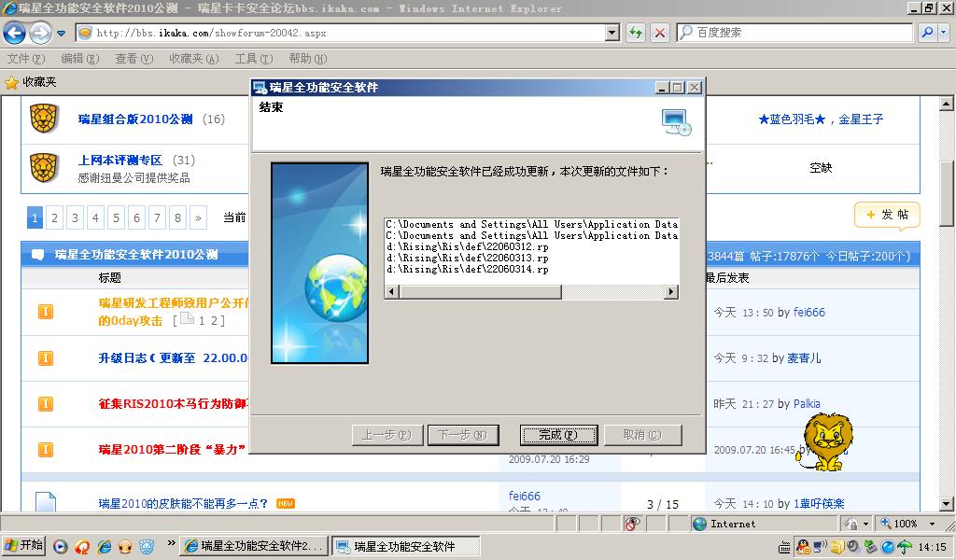This screenshot has width=956, height=560.
Task: Click the favorites star icon
Action: point(11,82)
